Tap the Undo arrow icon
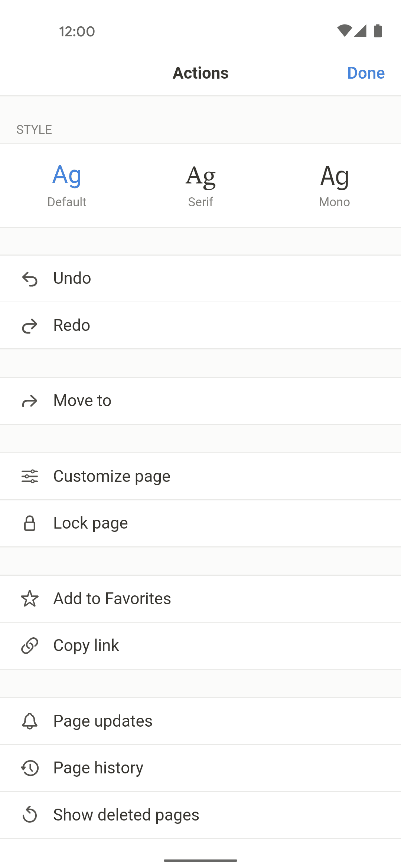This screenshot has width=401, height=868. 30,279
